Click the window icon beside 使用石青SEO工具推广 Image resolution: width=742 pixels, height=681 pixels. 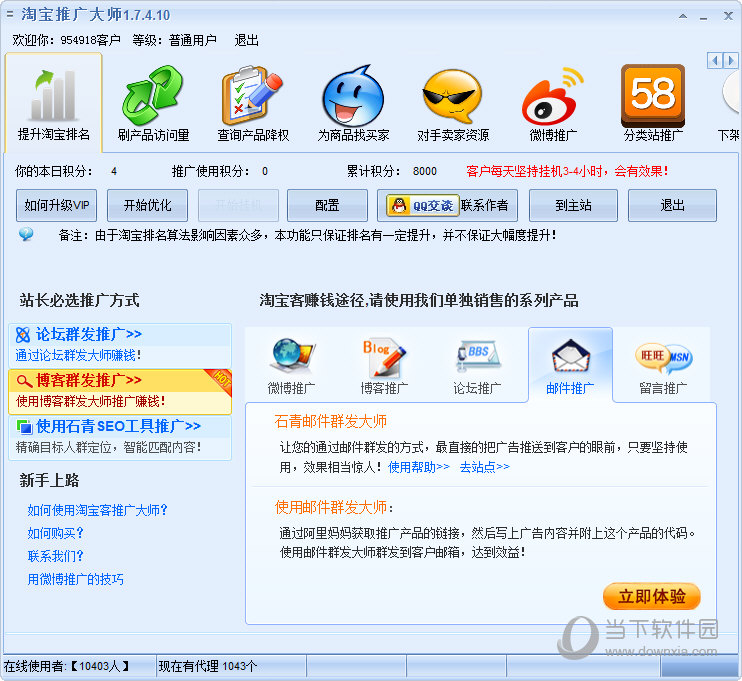pyautogui.click(x=24, y=427)
